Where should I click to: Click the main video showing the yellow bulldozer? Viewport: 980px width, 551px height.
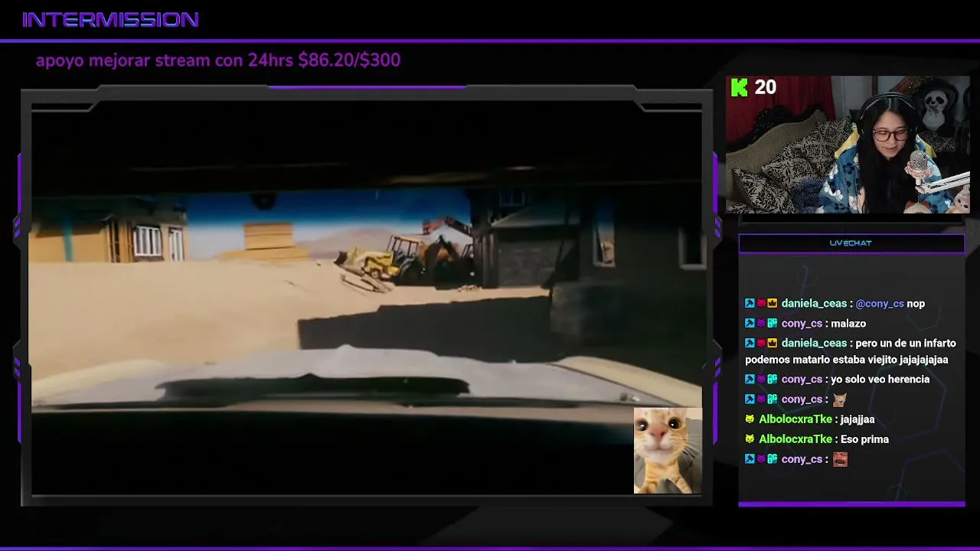[366, 298]
